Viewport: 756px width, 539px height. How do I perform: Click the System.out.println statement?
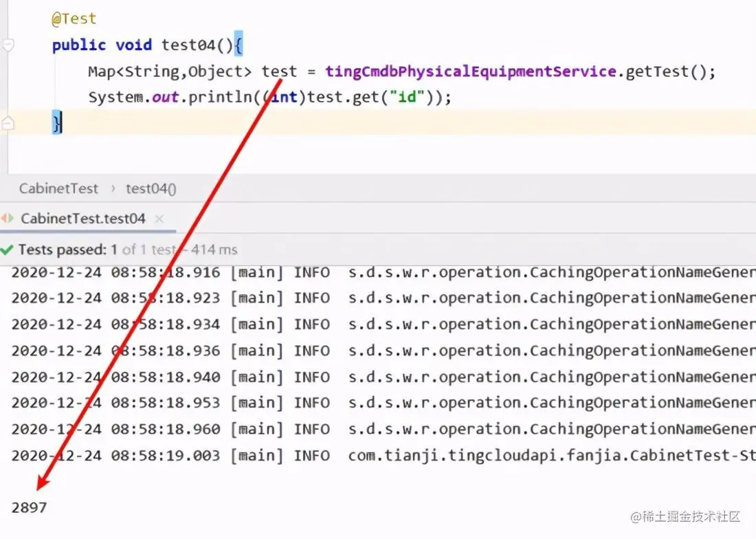tap(270, 98)
